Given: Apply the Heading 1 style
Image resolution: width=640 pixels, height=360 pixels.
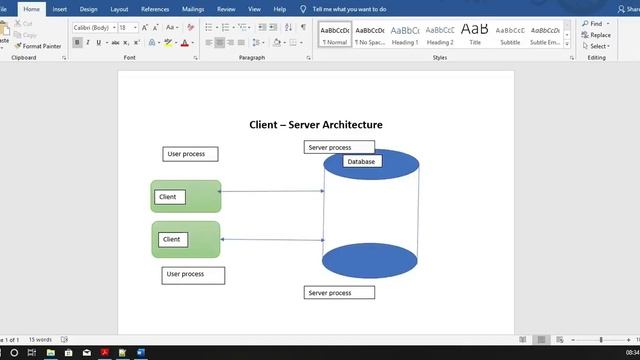Looking at the screenshot, I should point(405,35).
